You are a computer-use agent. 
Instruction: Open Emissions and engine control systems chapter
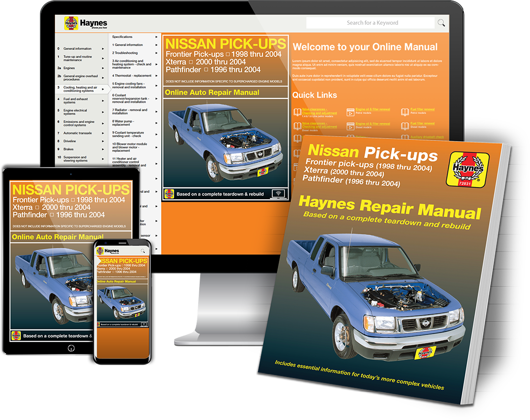click(81, 124)
